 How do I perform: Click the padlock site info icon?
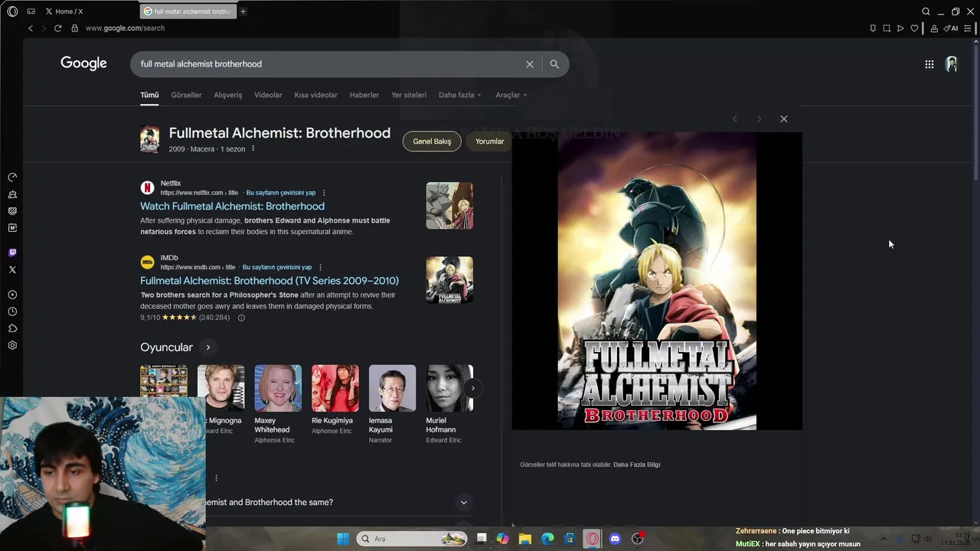point(74,28)
